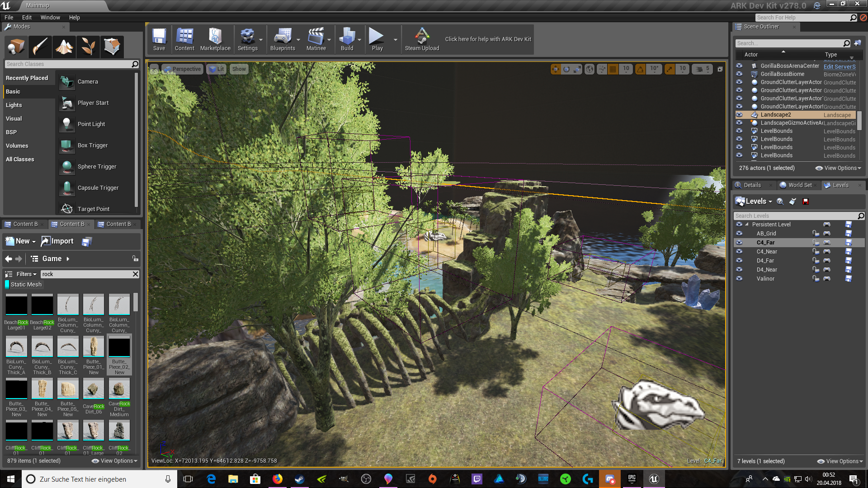This screenshot has height=488, width=868.
Task: Expand the Play options dropdown arrow
Action: (x=395, y=40)
